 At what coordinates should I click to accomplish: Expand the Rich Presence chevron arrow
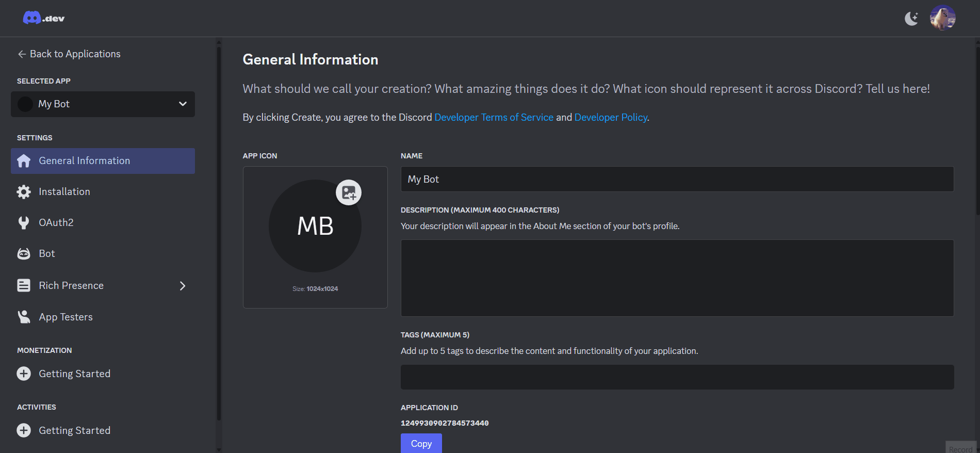tap(182, 286)
